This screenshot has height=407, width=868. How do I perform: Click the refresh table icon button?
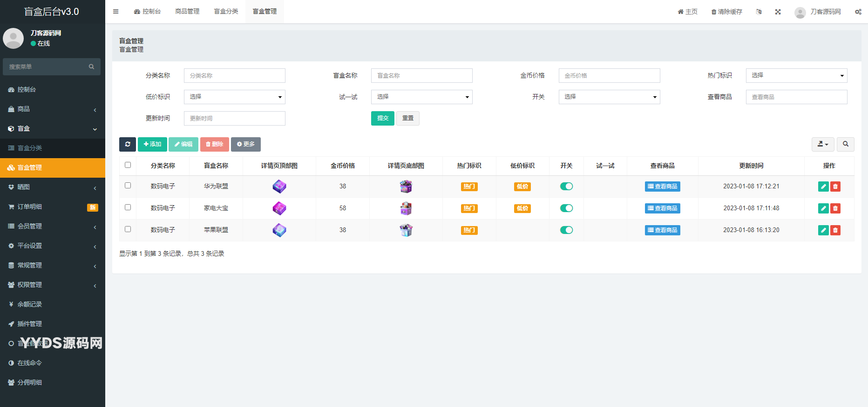(x=127, y=144)
